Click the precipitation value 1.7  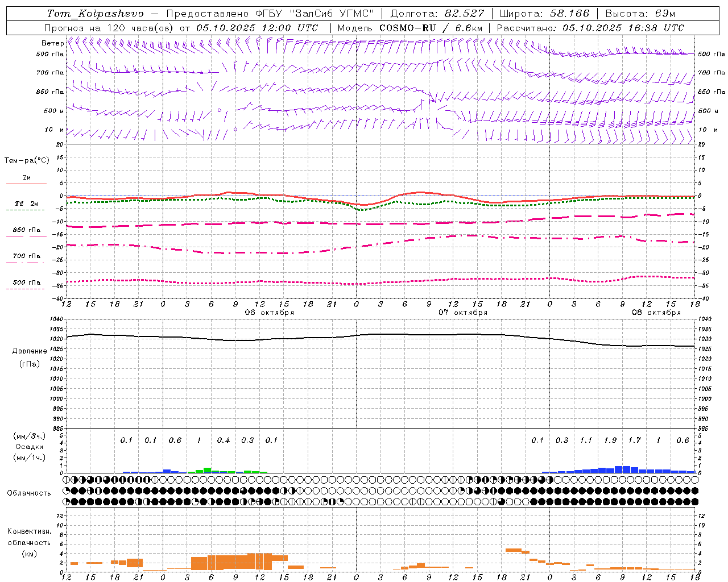(x=634, y=440)
